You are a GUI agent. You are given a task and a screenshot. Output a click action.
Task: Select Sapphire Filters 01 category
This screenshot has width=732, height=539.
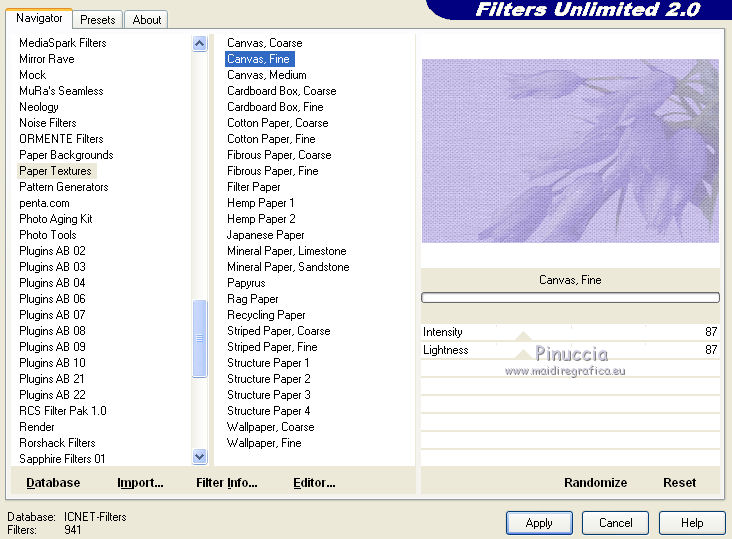point(62,459)
